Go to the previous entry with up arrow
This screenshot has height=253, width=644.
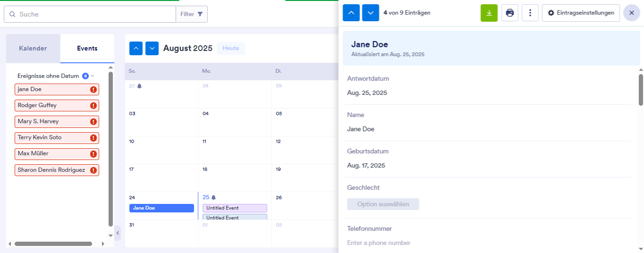(x=351, y=13)
